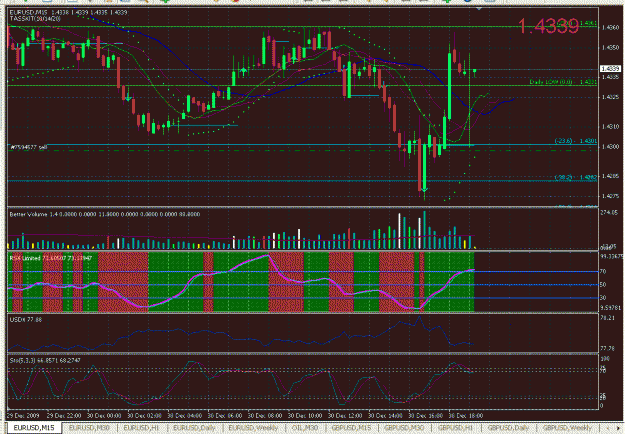Switch to the GBPUSD,Daily tab
625x434 pixels.
[x=508, y=428]
